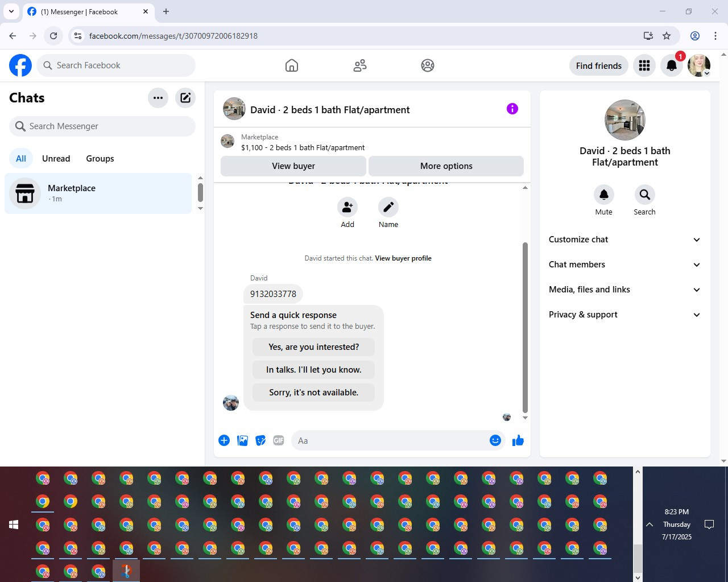Send quick response Yes, are you interested?

[314, 347]
